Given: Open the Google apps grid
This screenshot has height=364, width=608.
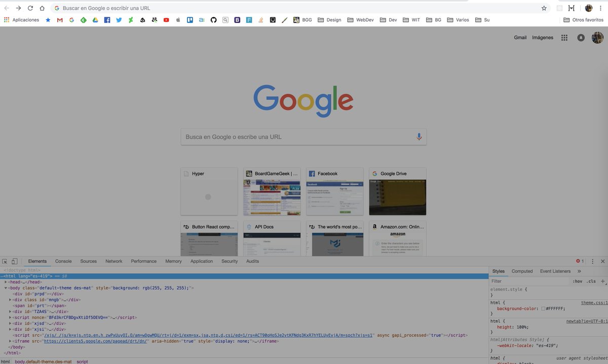Looking at the screenshot, I should coord(564,37).
